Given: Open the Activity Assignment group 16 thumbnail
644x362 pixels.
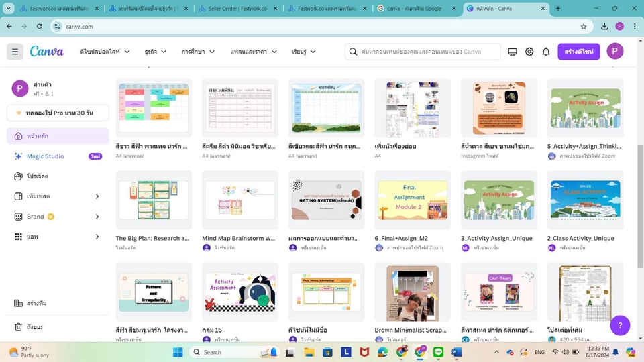Looking at the screenshot, I should click(240, 292).
